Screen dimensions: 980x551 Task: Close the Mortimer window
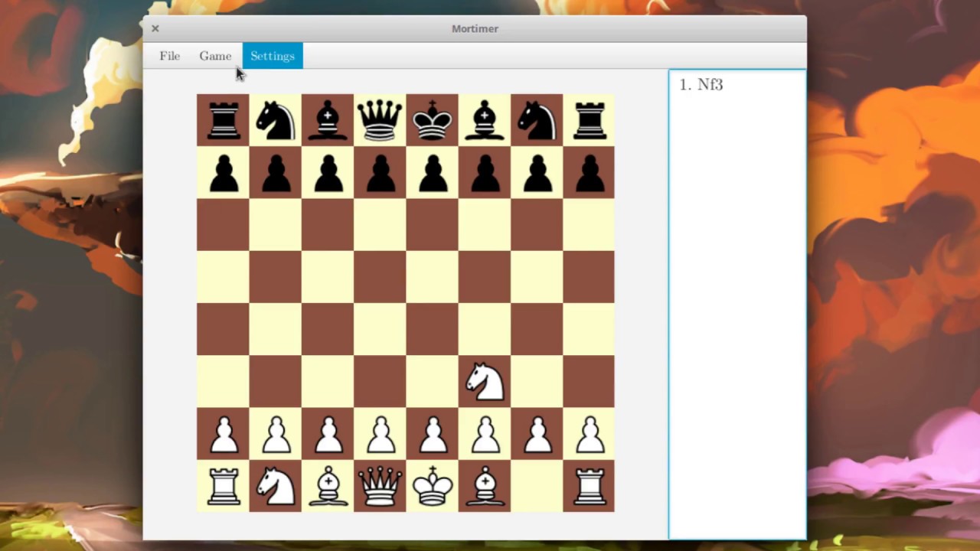tap(155, 28)
